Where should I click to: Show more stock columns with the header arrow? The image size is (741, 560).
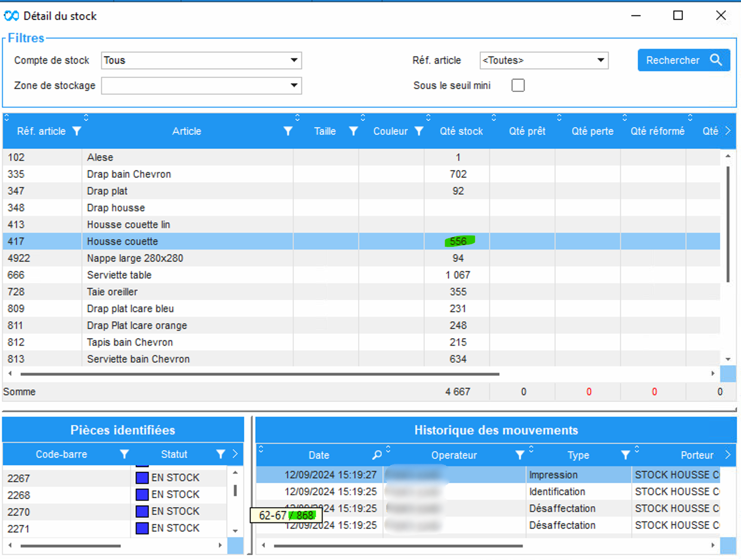point(728,131)
